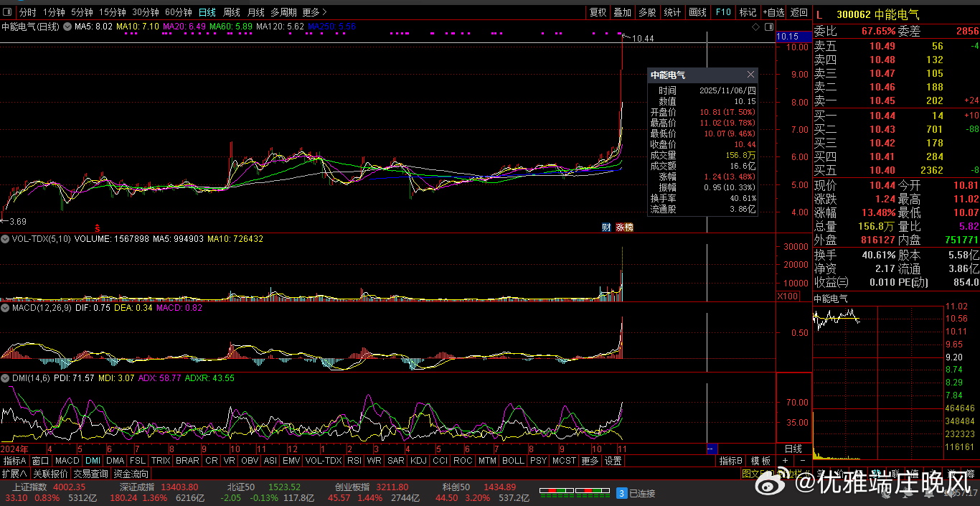Viewport: 980px width, 506px height.
Task: Click the blue 财 badge on the chart
Action: click(606, 228)
